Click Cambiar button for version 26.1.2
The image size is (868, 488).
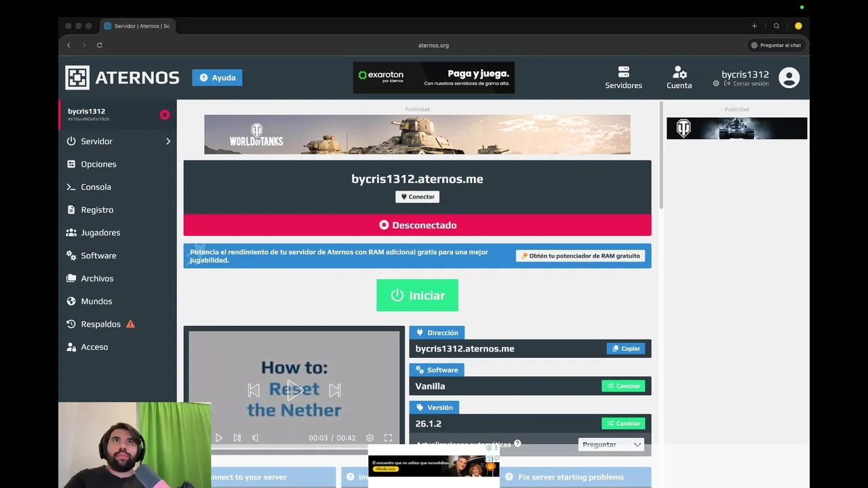pos(623,423)
